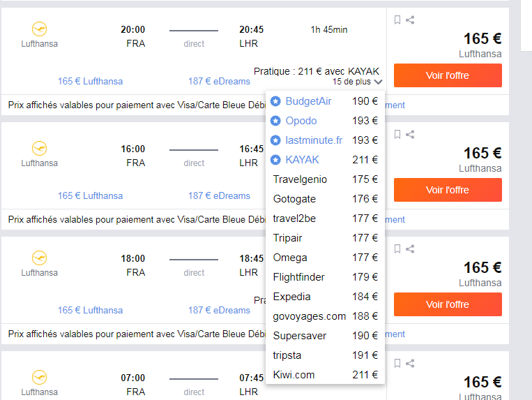
Task: Save the 07:00 flight with bookmark icon
Action: coord(397,363)
